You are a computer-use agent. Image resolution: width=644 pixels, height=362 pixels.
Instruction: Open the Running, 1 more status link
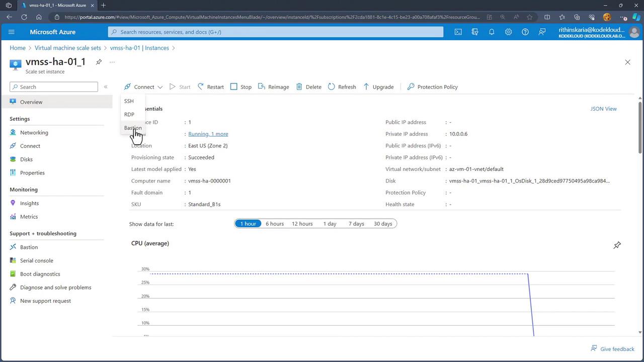pos(208,134)
